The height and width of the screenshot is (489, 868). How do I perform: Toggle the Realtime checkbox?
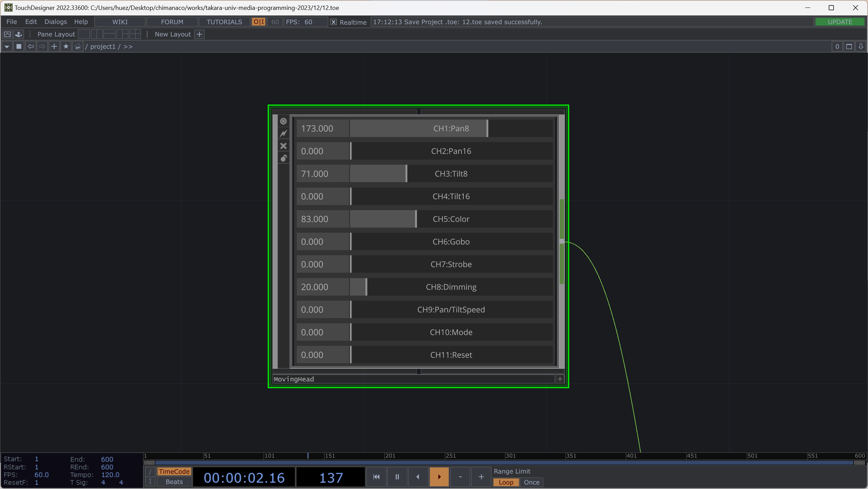pyautogui.click(x=334, y=22)
